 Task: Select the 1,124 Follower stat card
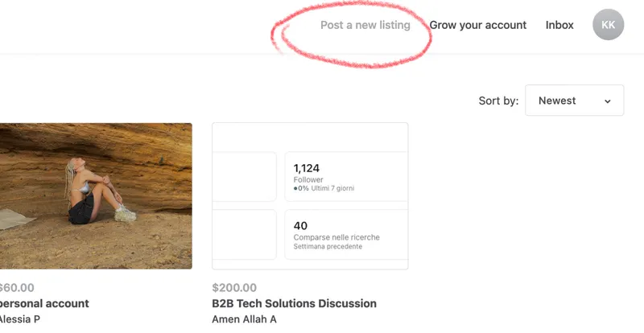pos(345,176)
